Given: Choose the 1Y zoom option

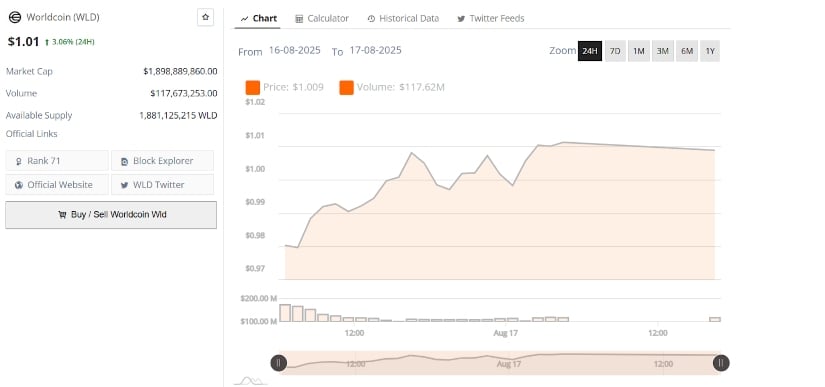Looking at the screenshot, I should coord(710,51).
